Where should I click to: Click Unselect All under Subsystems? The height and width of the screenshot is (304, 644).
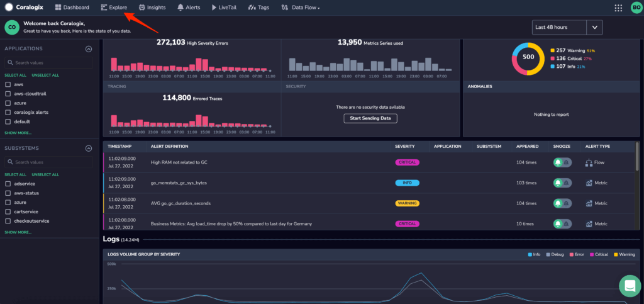[45, 174]
